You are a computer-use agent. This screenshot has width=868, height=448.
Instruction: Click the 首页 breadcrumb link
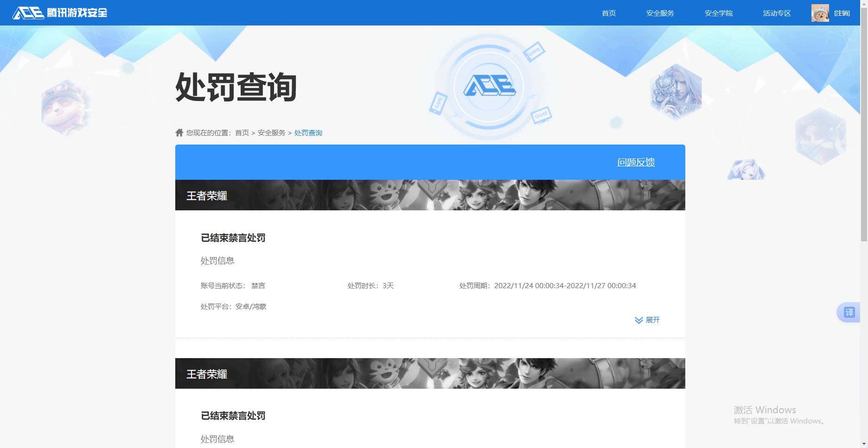242,133
